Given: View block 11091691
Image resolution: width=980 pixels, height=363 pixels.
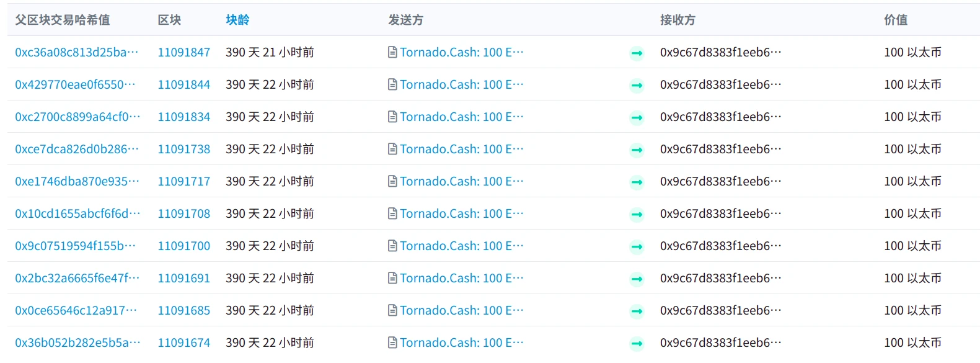Looking at the screenshot, I should [184, 278].
